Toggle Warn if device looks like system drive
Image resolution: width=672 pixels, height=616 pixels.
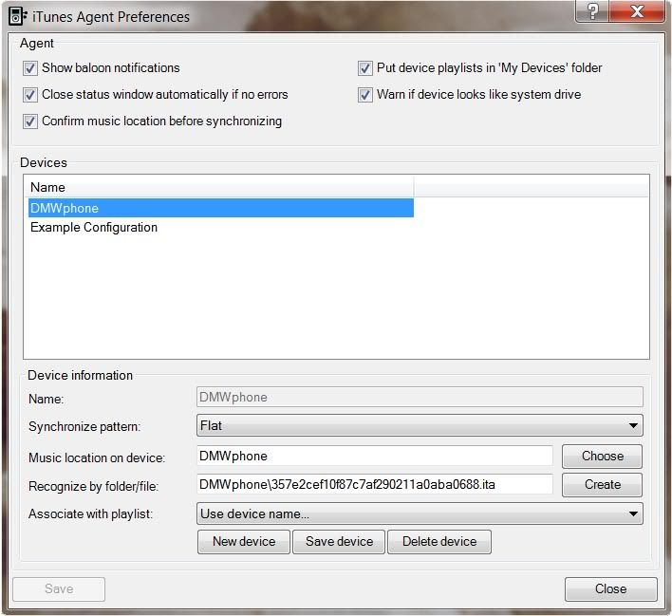365,95
